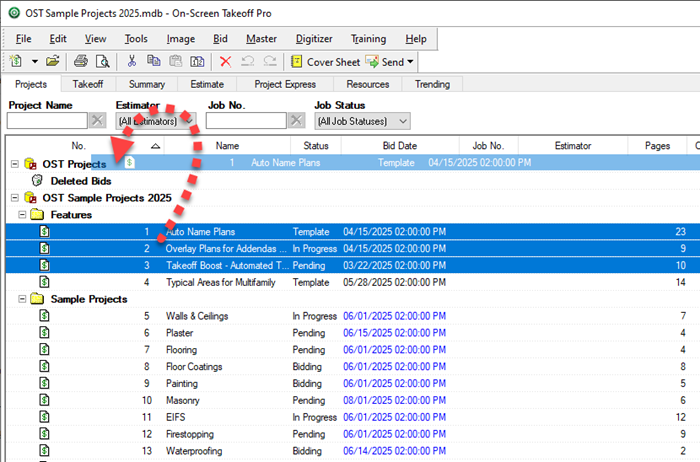Click the Features folder icon
The image size is (700, 462).
37,214
